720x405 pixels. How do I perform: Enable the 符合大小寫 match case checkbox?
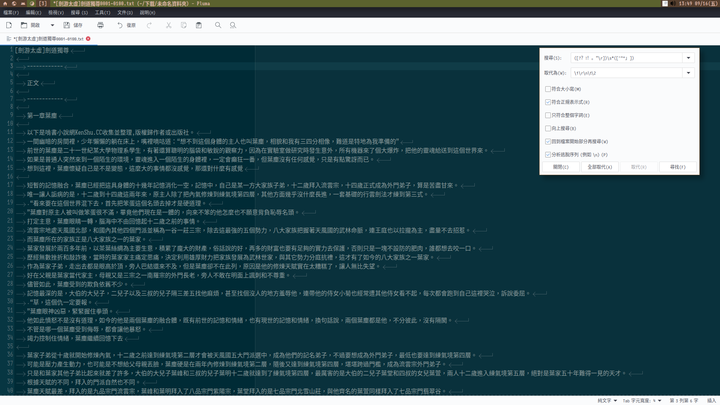pyautogui.click(x=548, y=89)
